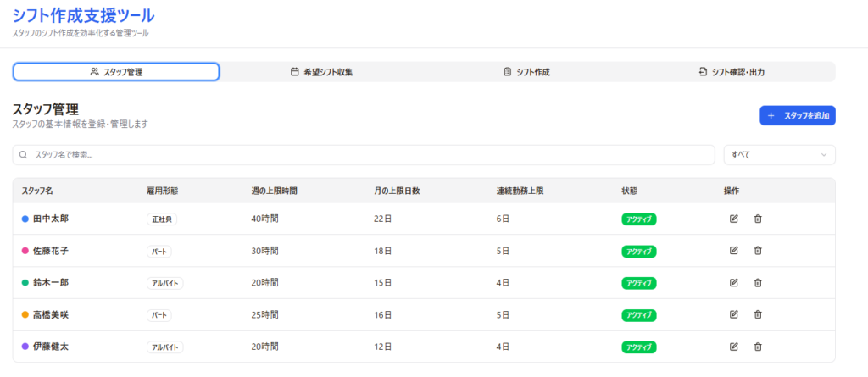
Task: Open the editor for 高橋美咲's row
Action: [x=733, y=314]
